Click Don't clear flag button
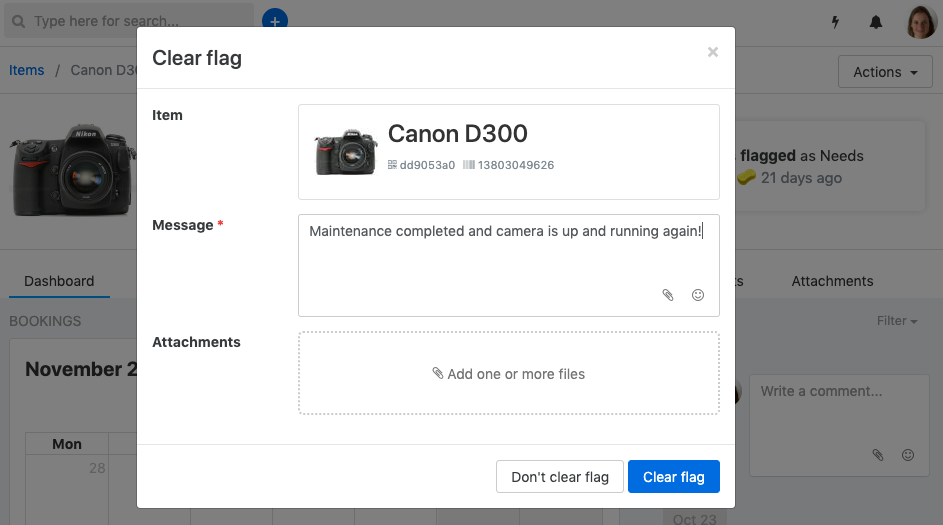 click(x=560, y=476)
